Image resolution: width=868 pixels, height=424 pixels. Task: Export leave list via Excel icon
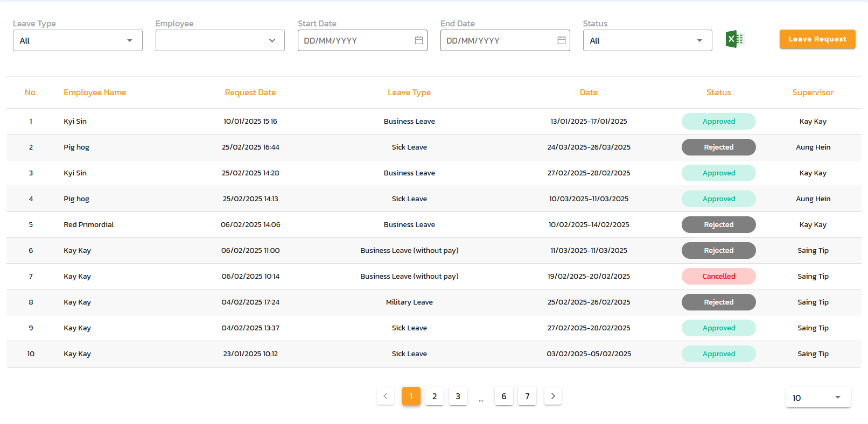tap(734, 39)
